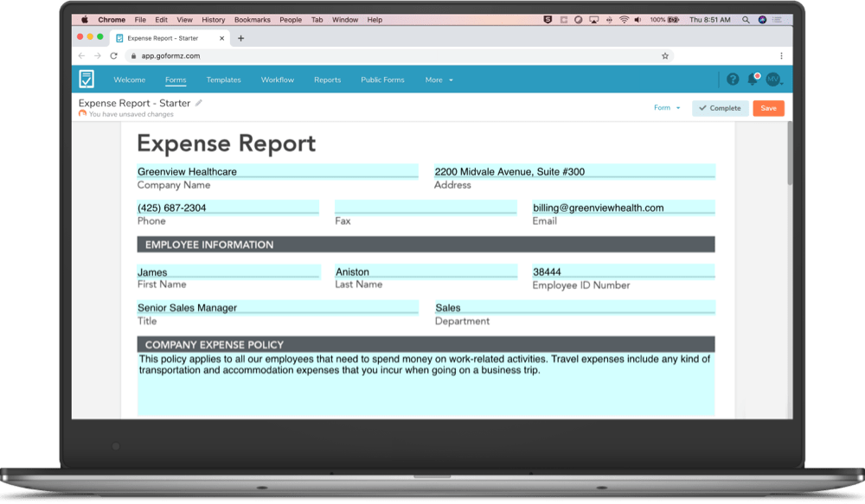The image size is (865, 504).
Task: Check notifications via the bell icon
Action: 751,79
